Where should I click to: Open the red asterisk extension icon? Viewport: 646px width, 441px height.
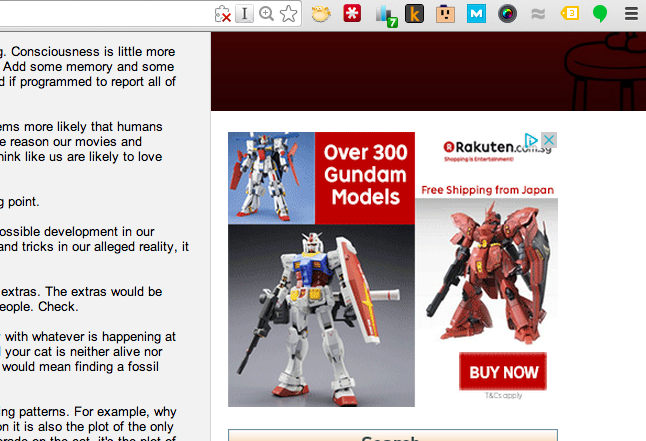point(352,13)
